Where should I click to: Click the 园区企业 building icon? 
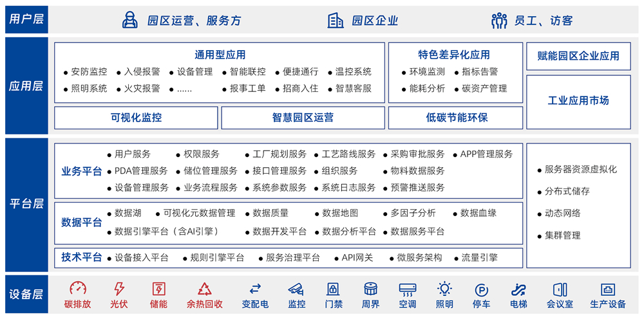tap(336, 21)
